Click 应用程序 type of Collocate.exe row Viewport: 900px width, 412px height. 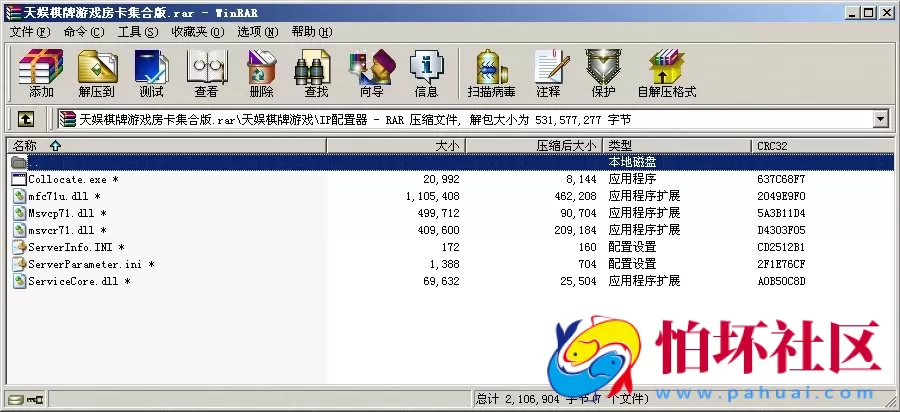[632, 180]
